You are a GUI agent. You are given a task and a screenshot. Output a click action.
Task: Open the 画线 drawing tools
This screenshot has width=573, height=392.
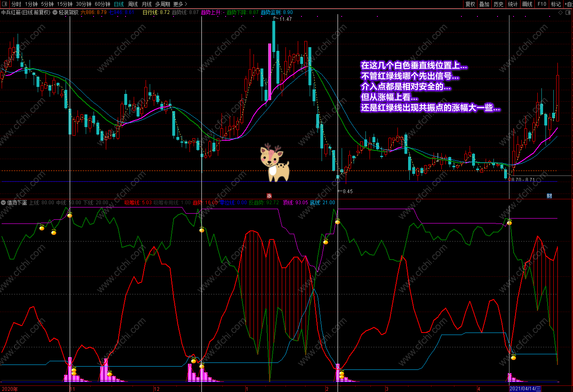(x=527, y=4)
